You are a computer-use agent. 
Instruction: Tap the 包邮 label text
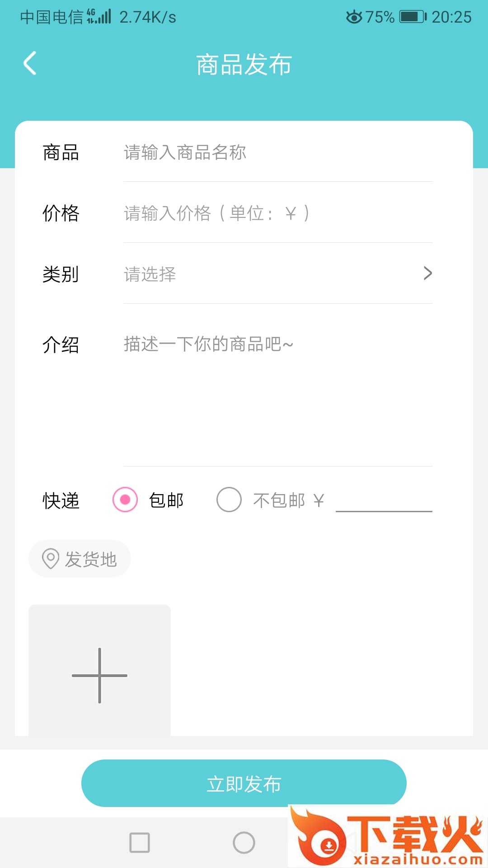coord(166,500)
